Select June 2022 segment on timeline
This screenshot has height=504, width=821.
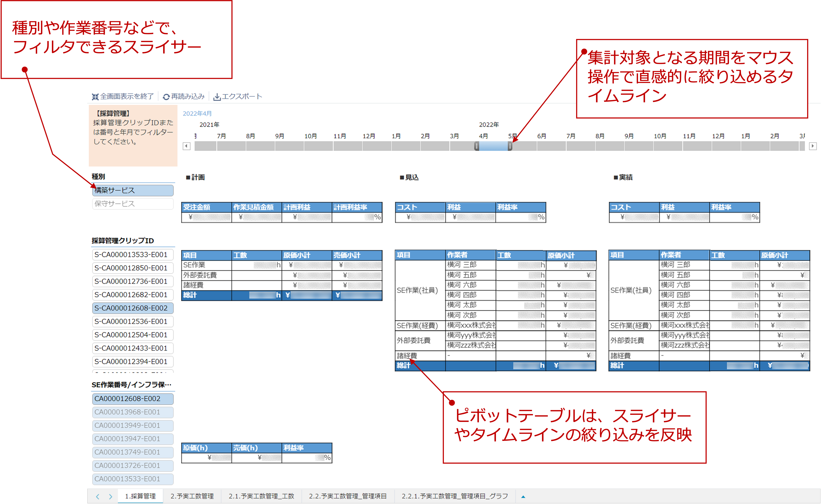click(x=551, y=146)
